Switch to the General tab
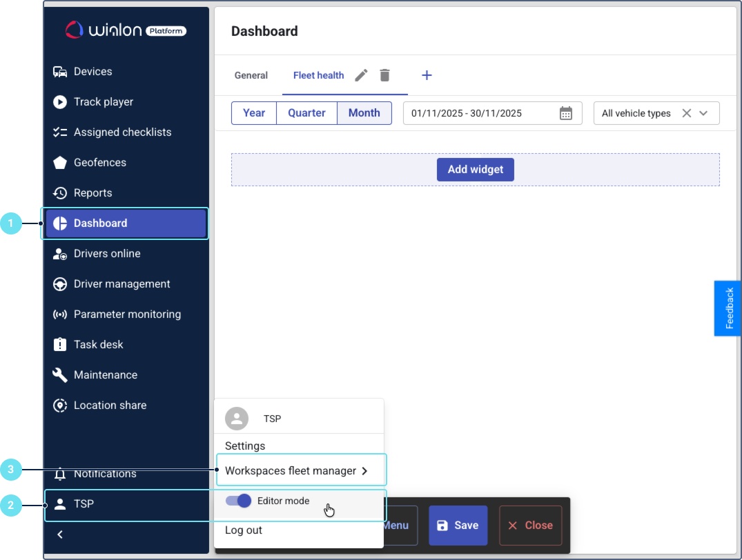The image size is (742, 560). pos(251,76)
